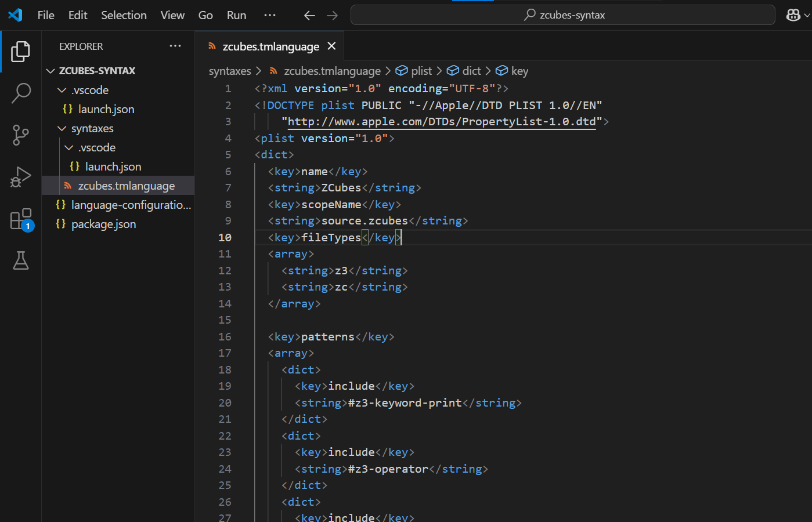Click the zcubes-syntax command search box
The height and width of the screenshot is (522, 812).
coord(562,15)
